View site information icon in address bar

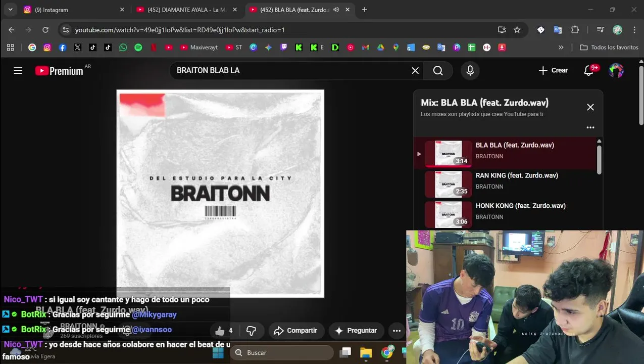[x=66, y=30]
